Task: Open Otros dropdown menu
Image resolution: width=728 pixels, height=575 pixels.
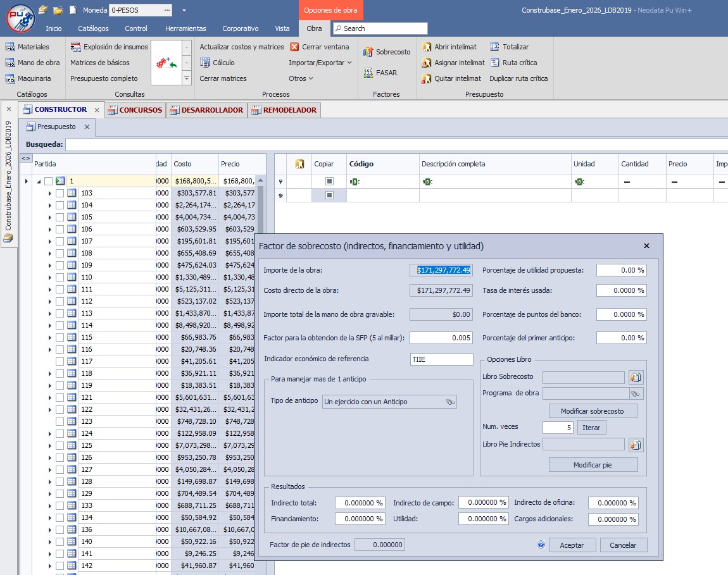Action: [x=301, y=78]
